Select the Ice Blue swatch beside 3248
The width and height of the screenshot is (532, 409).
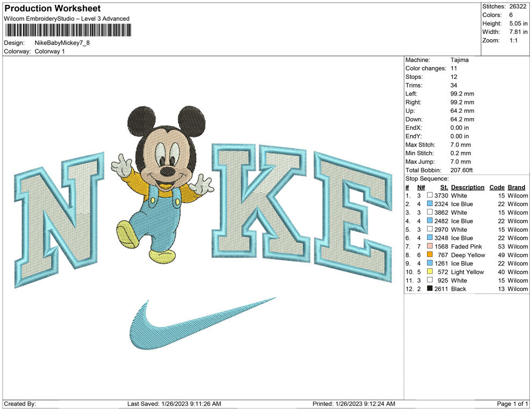click(x=429, y=238)
